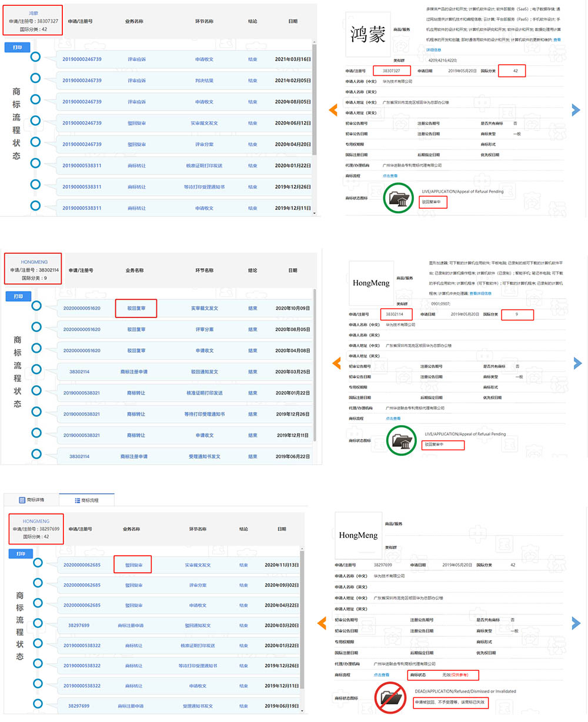Click timeline circle beside the 2020年03月25日 row
The height and width of the screenshot is (722, 588).
click(x=36, y=369)
